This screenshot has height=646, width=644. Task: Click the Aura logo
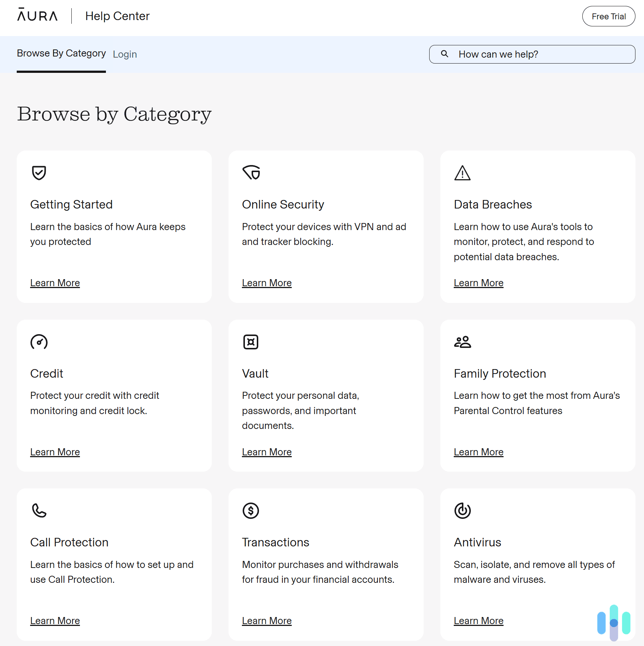tap(37, 16)
